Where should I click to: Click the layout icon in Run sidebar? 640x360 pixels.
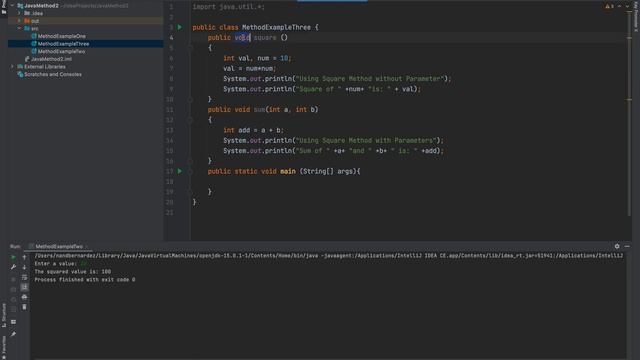tap(13, 322)
